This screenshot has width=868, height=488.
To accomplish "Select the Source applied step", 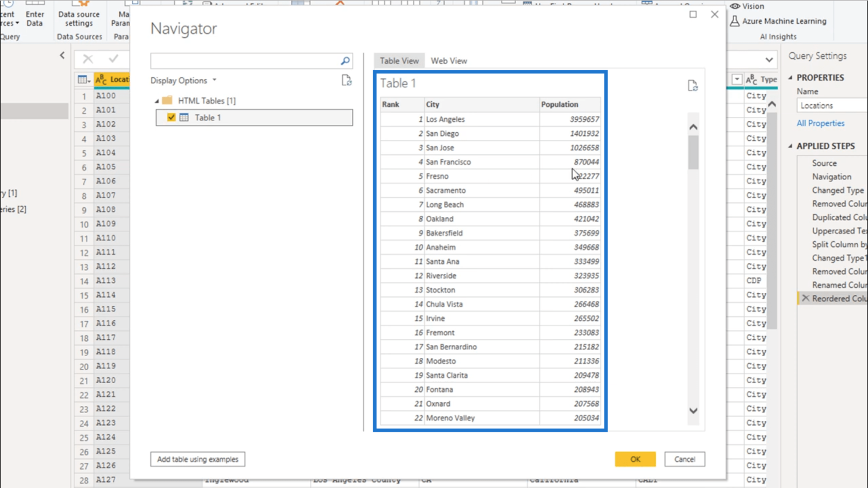I will (x=824, y=163).
